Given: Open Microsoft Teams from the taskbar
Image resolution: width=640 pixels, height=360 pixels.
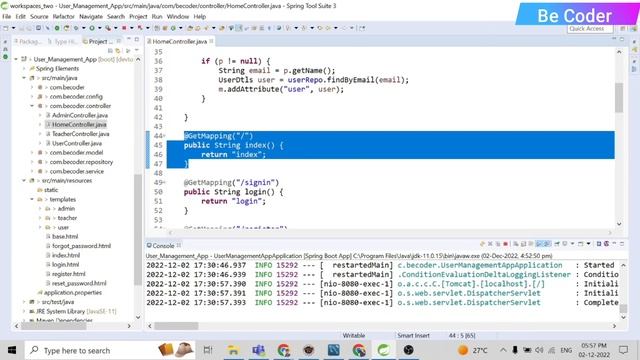Looking at the screenshot, I should coord(258,350).
